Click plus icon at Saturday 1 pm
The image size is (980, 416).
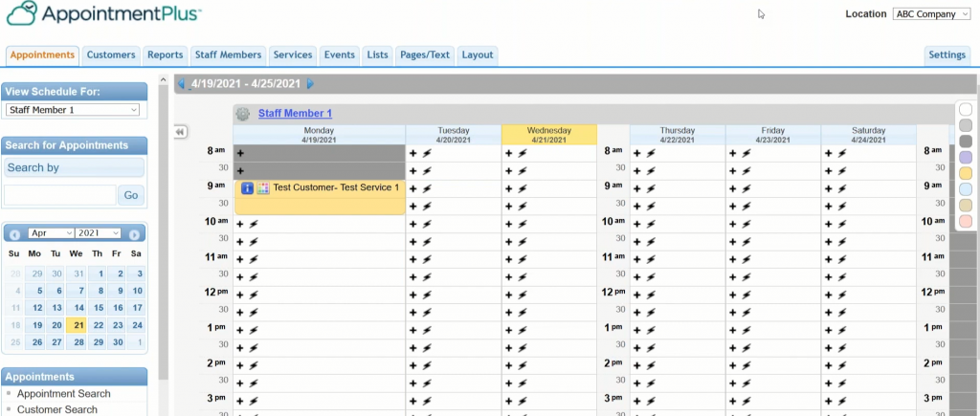pyautogui.click(x=828, y=330)
